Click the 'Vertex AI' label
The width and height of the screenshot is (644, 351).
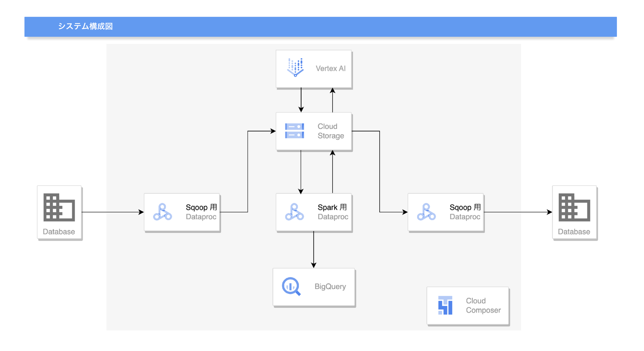(x=331, y=69)
